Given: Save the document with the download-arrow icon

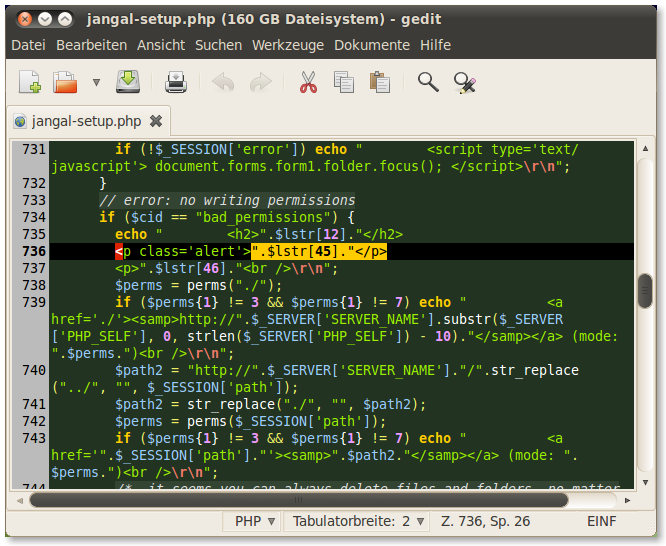Looking at the screenshot, I should pos(128,82).
